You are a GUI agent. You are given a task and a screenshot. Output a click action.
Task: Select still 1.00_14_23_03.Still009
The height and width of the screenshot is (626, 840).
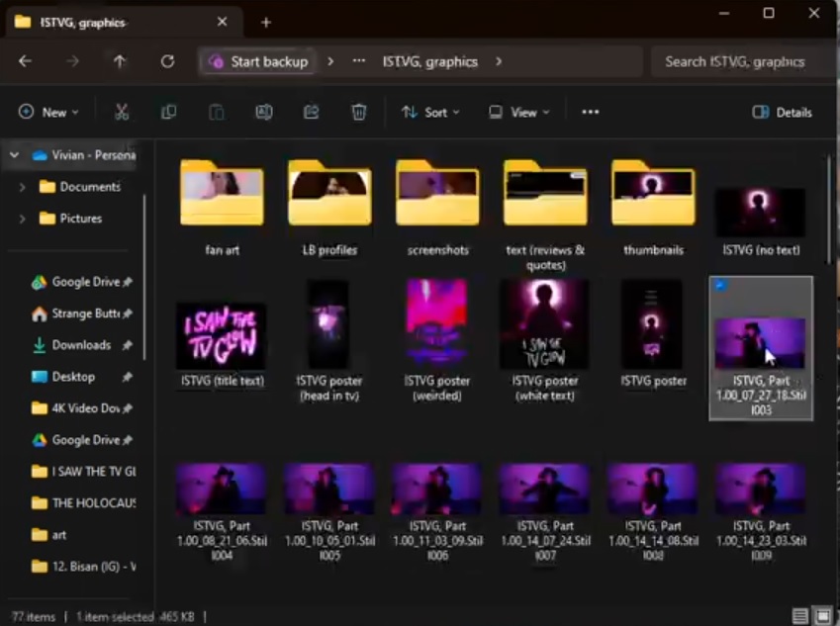click(761, 512)
